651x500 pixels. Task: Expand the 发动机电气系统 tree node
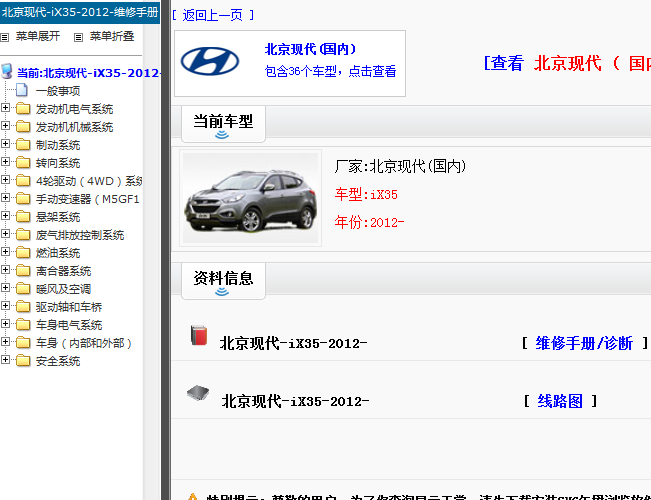(5, 108)
